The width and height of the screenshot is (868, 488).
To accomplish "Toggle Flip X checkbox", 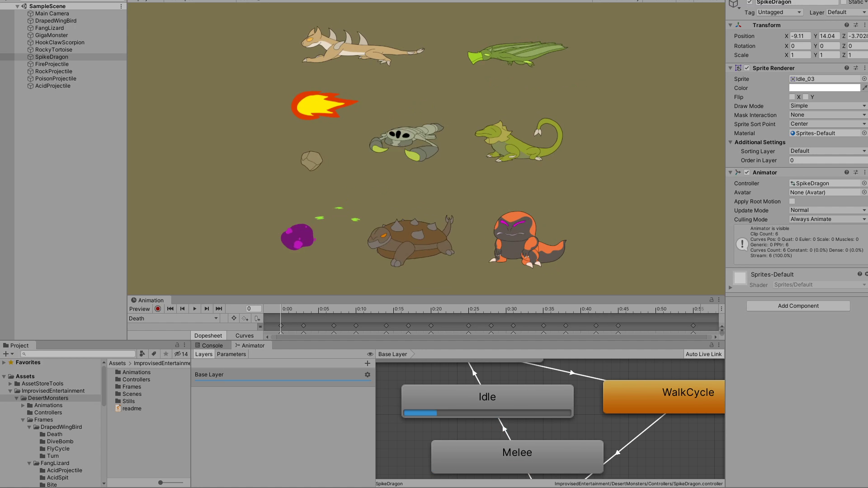I will [x=792, y=97].
